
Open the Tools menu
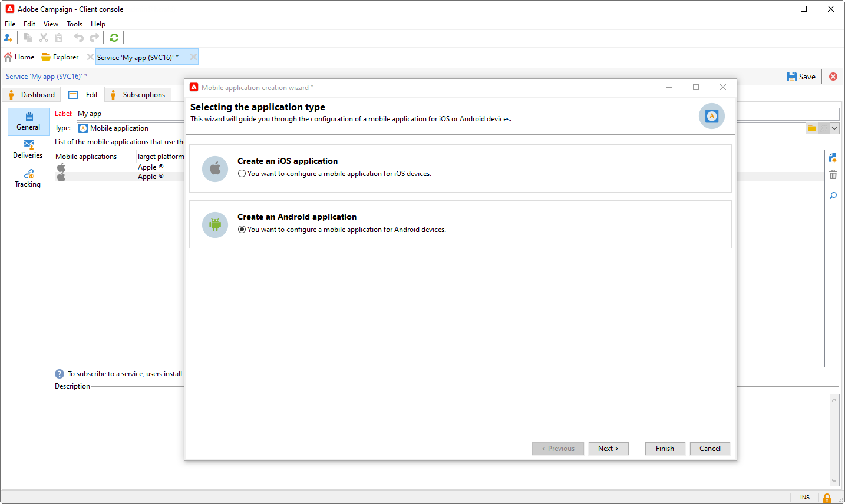point(74,24)
